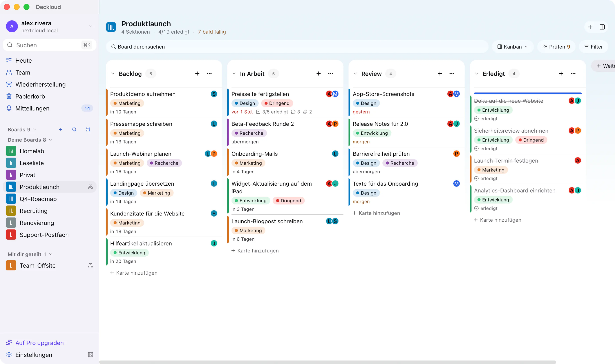This screenshot has width=615, height=364.
Task: Click Karte hinzufügen under Review column
Action: [x=376, y=213]
